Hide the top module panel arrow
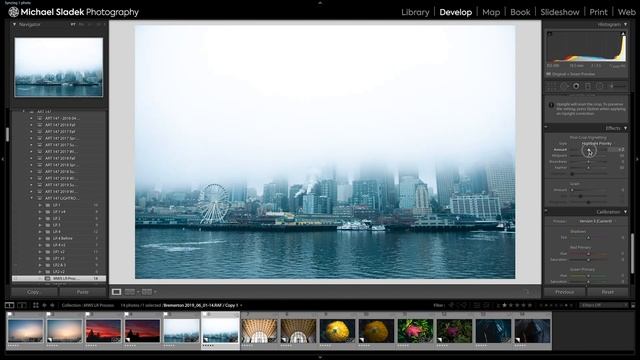The image size is (640, 360). (x=320, y=2)
